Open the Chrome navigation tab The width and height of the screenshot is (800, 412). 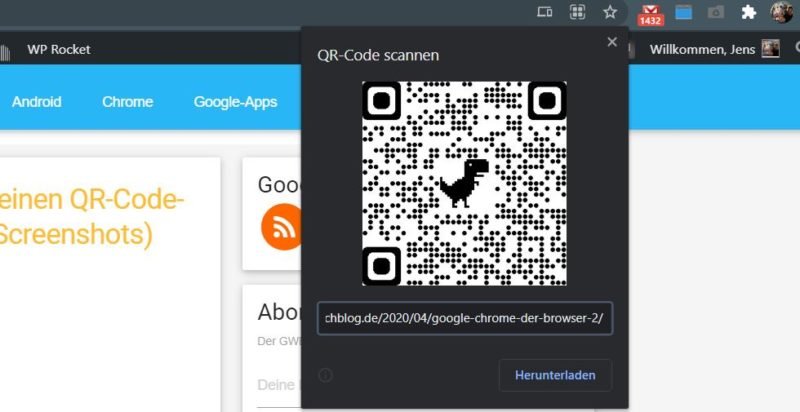128,101
